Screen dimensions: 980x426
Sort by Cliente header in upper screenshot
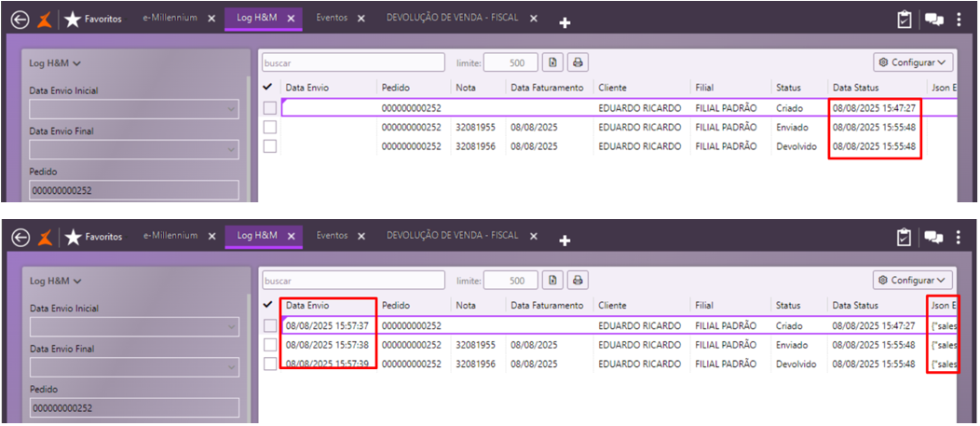613,89
